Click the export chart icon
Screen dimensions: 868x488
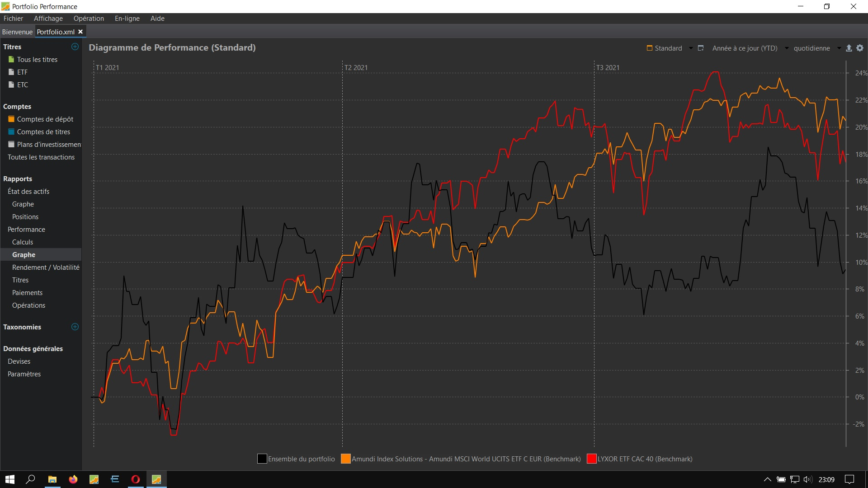(x=849, y=48)
